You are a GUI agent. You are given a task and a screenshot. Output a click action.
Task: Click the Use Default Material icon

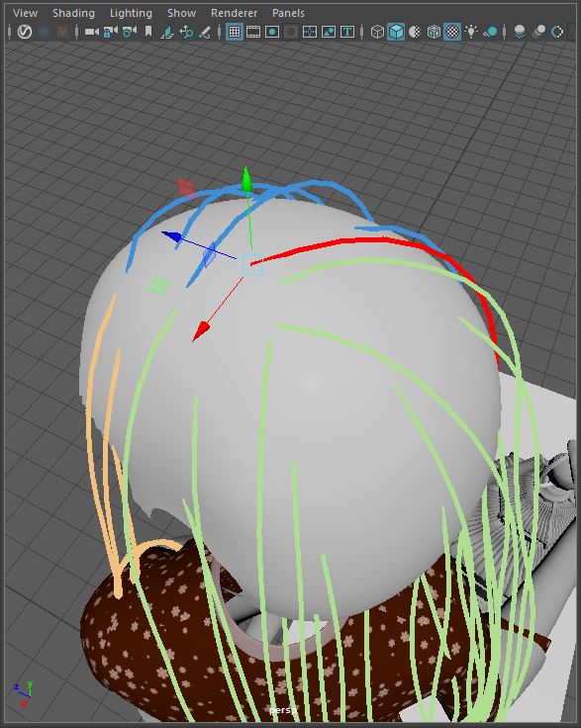(x=415, y=32)
